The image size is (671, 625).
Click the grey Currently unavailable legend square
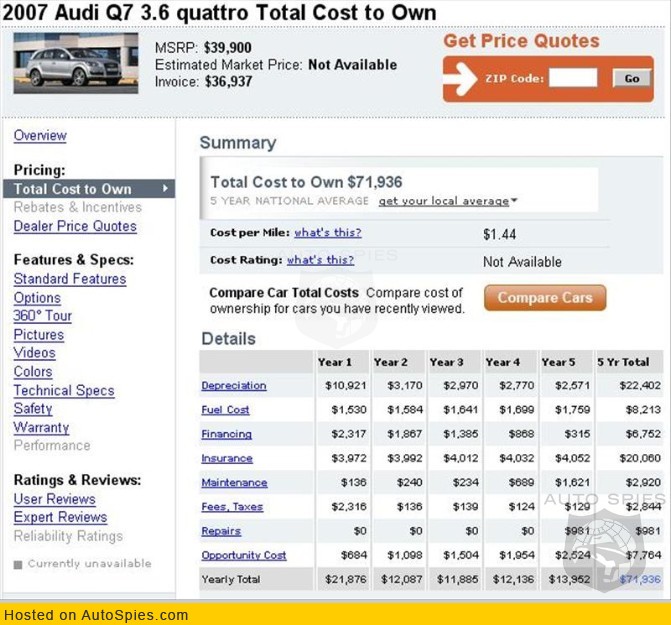pyautogui.click(x=18, y=565)
